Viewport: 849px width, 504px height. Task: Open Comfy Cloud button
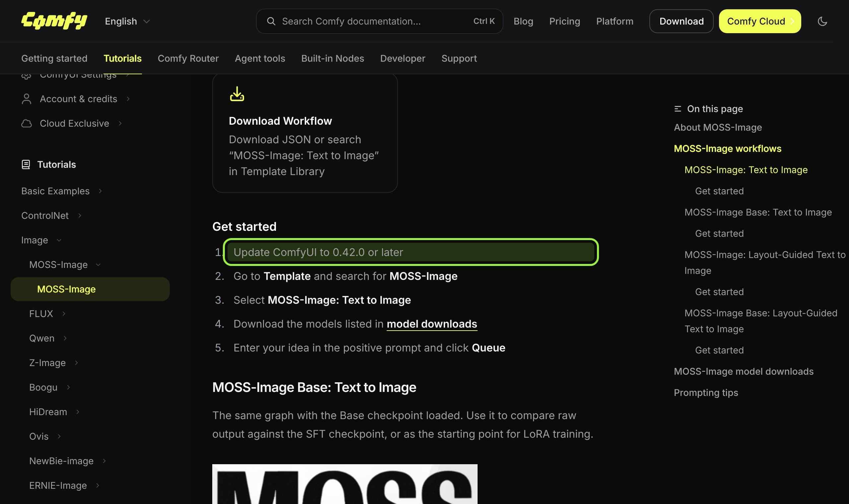tap(760, 21)
